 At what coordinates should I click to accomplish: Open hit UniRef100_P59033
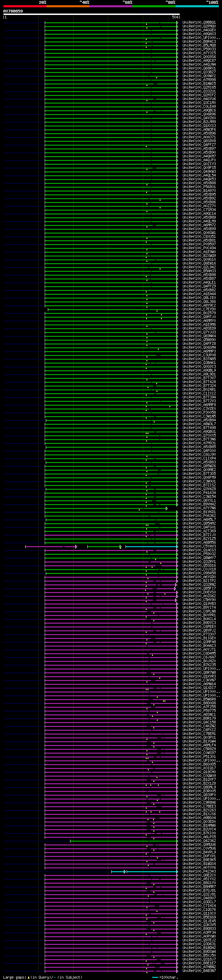tap(199, 49)
